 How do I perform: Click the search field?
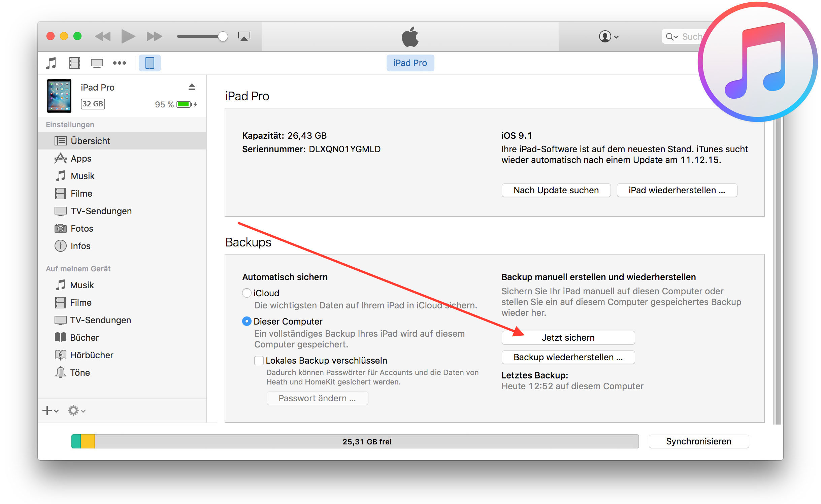[x=684, y=36]
